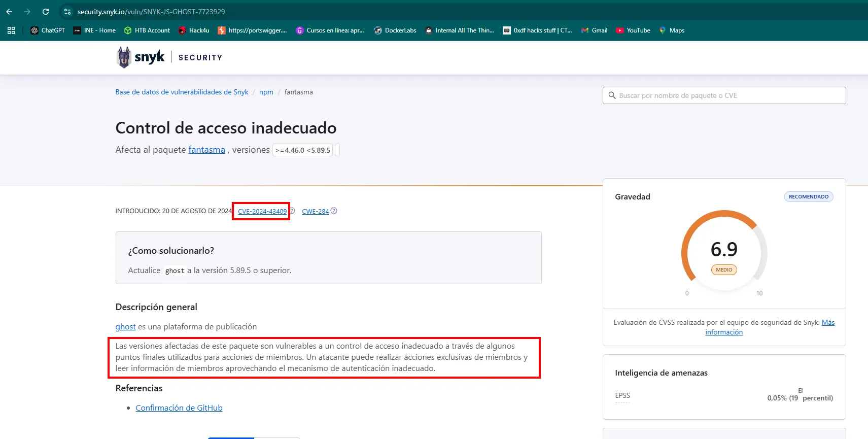Open the INE - Home bookmark
Viewport: 868px width, 439px height.
pos(94,30)
